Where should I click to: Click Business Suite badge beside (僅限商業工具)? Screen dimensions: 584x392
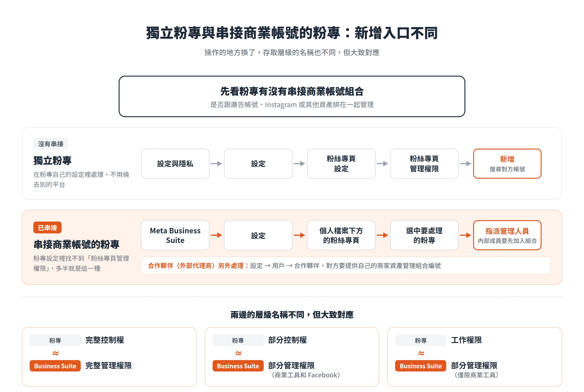click(x=421, y=366)
